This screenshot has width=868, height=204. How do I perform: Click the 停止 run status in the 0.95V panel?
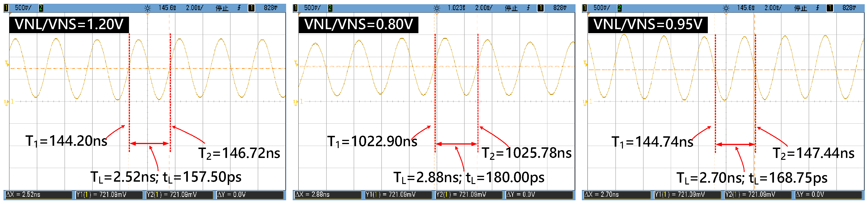coord(800,8)
